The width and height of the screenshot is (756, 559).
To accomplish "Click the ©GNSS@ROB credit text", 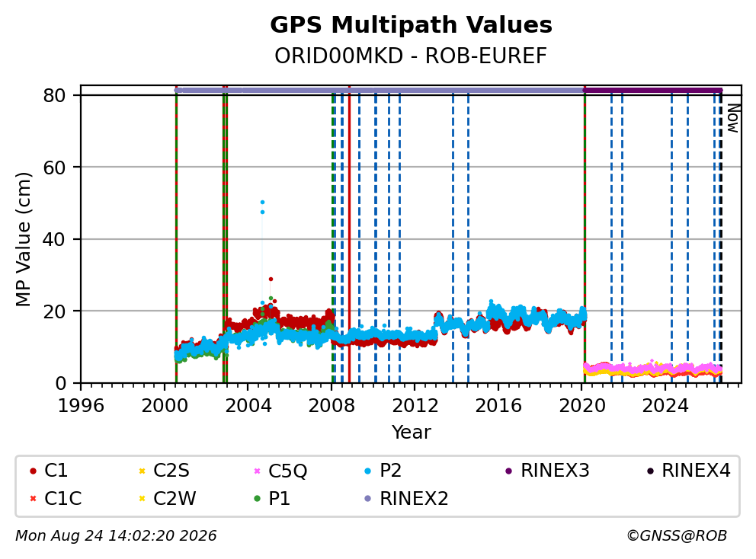I will coord(677,535).
